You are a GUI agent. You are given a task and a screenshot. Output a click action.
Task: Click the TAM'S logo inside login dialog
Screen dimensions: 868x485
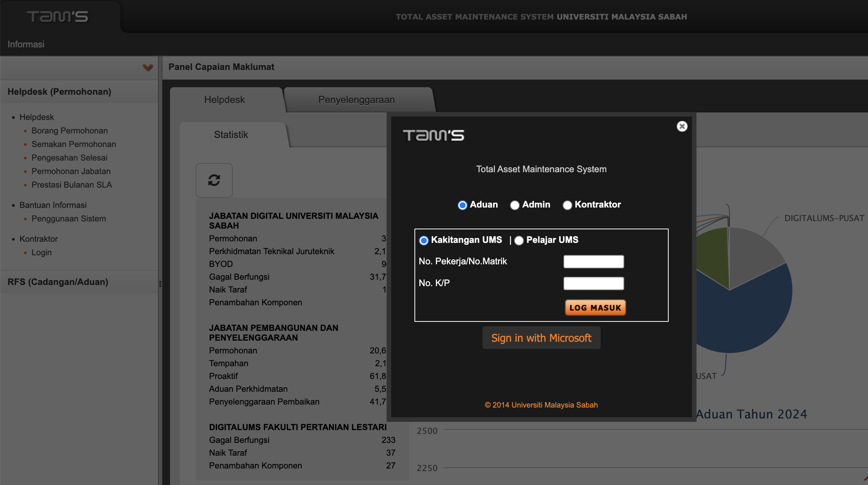tap(433, 135)
